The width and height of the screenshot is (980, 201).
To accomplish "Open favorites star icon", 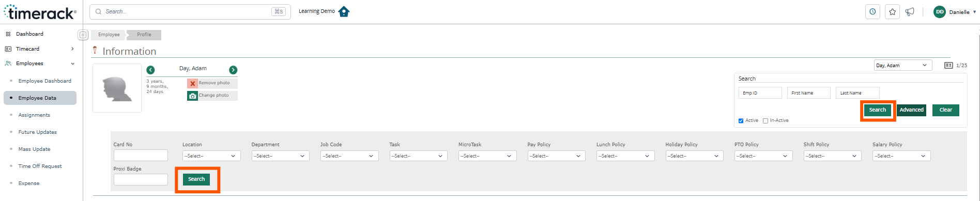I will click(x=892, y=12).
